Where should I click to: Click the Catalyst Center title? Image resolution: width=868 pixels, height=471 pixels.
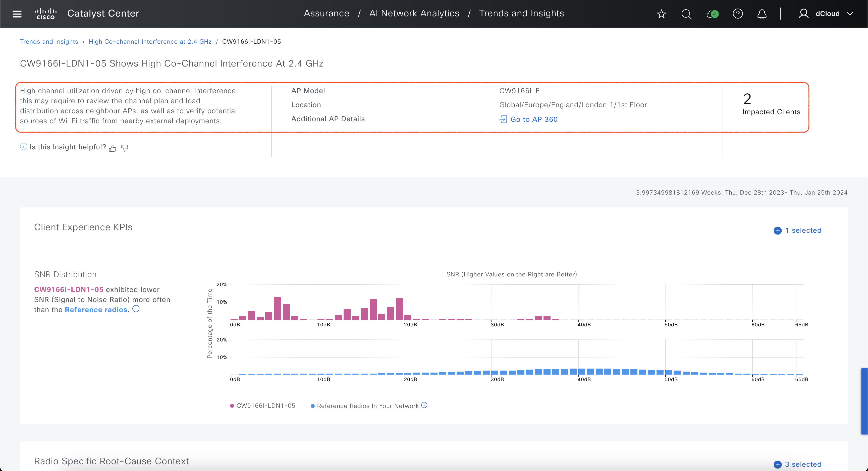(103, 14)
